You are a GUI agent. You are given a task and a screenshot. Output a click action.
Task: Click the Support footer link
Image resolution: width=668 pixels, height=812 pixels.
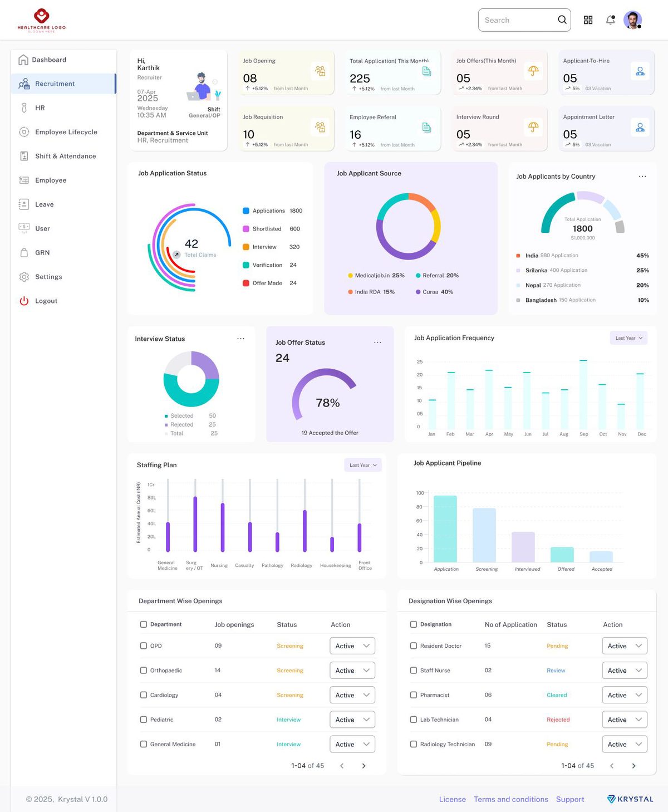pyautogui.click(x=570, y=799)
